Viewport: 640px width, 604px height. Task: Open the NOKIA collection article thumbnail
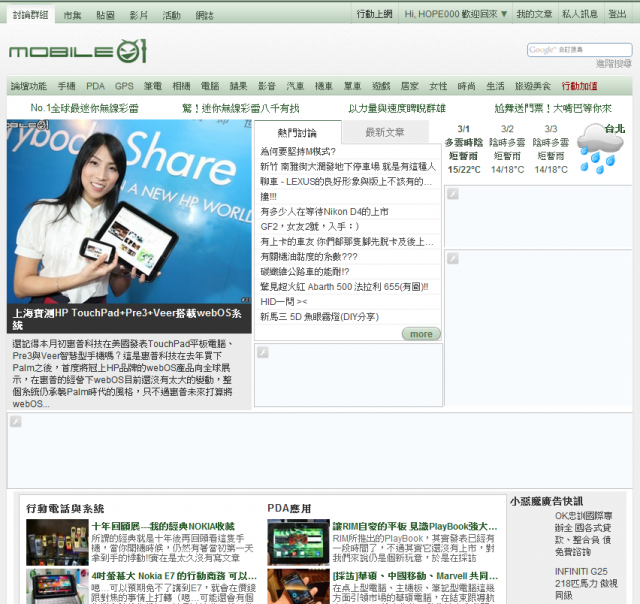(x=57, y=542)
